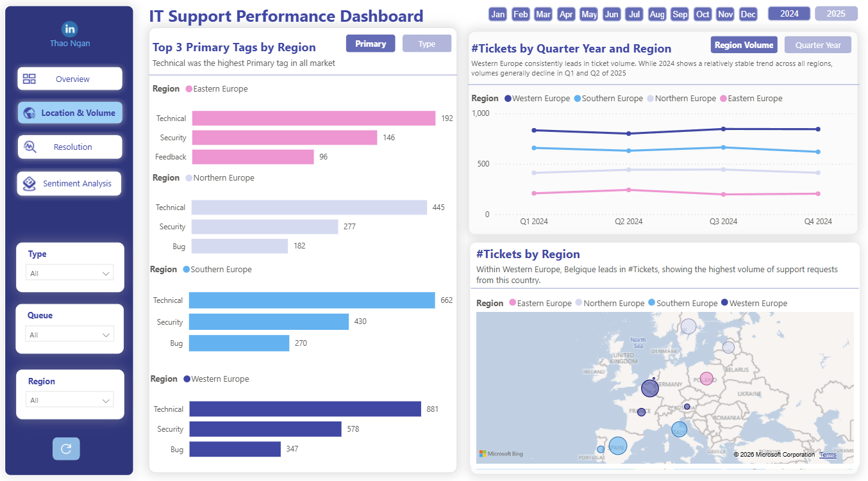Click Western Europe Q3 2024 data point

click(x=724, y=129)
